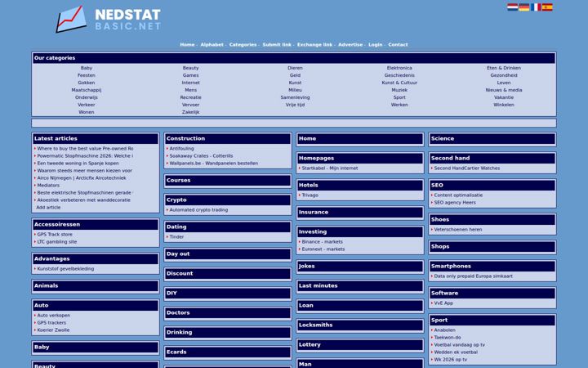
Task: Open the Euronext - markets link
Action: coord(323,249)
